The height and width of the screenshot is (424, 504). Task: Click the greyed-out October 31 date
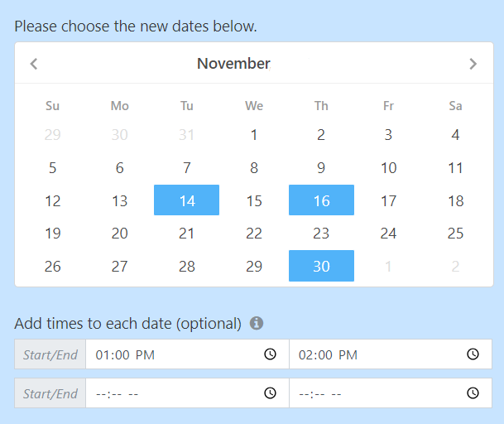187,134
